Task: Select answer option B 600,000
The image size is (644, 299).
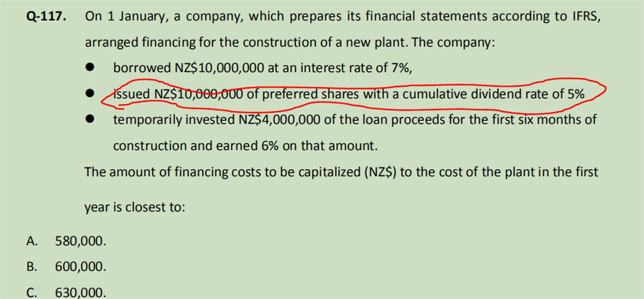Action: 81,266
